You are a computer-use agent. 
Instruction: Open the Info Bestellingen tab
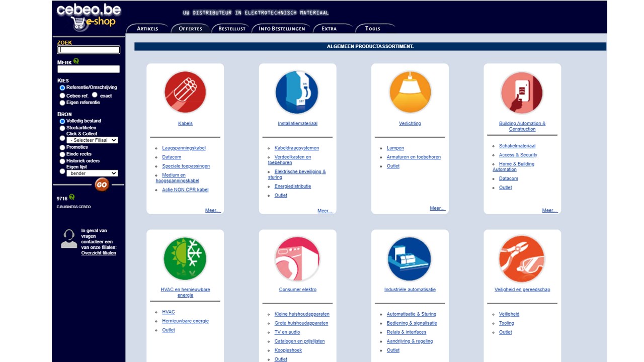pyautogui.click(x=282, y=29)
